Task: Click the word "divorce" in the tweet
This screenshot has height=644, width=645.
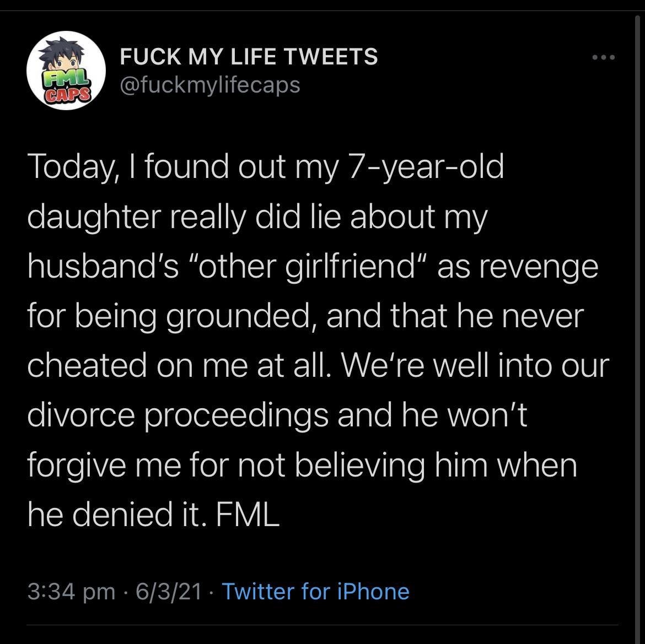Action: point(80,415)
